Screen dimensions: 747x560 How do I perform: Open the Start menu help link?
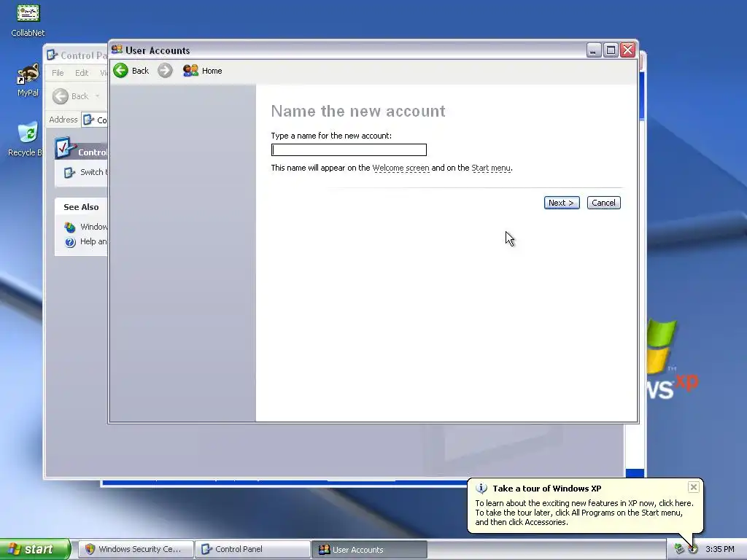491,168
